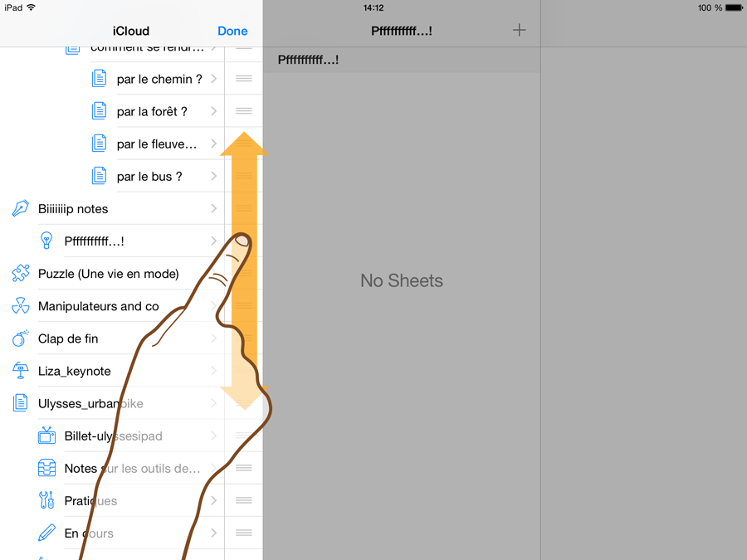Tap the "Pfffffffffff…!" header row above No Sheets
This screenshot has width=747, height=560.
point(402,60)
